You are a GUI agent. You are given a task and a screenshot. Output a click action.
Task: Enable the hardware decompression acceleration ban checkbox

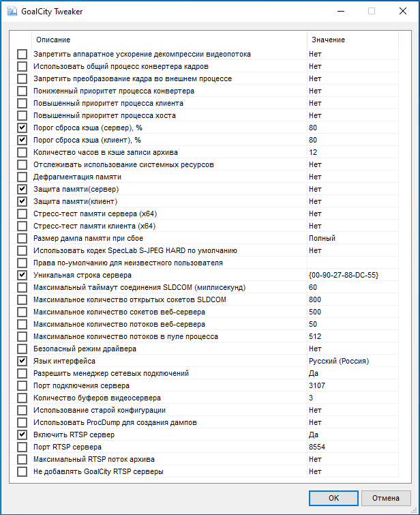[22, 54]
